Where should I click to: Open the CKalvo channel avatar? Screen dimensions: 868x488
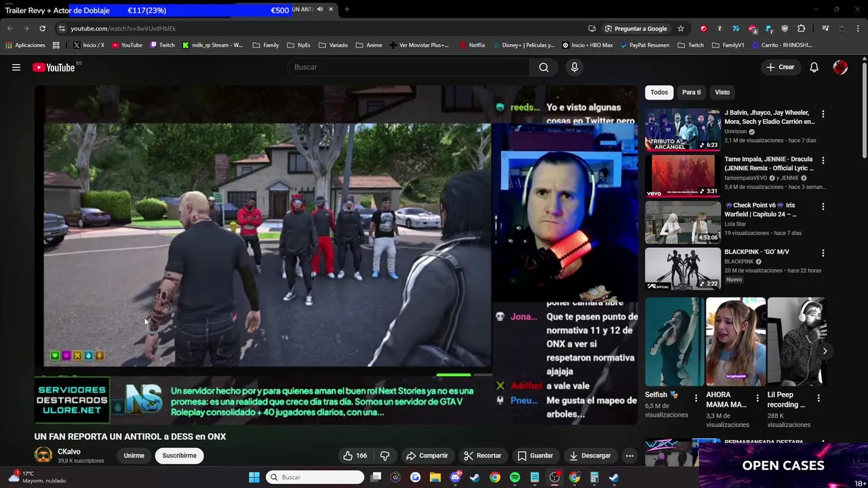[43, 455]
